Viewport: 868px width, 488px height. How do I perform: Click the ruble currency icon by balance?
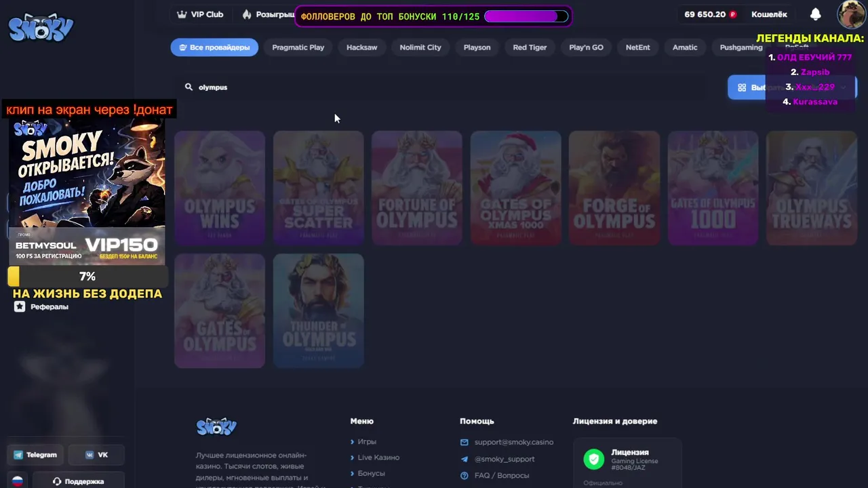(733, 14)
